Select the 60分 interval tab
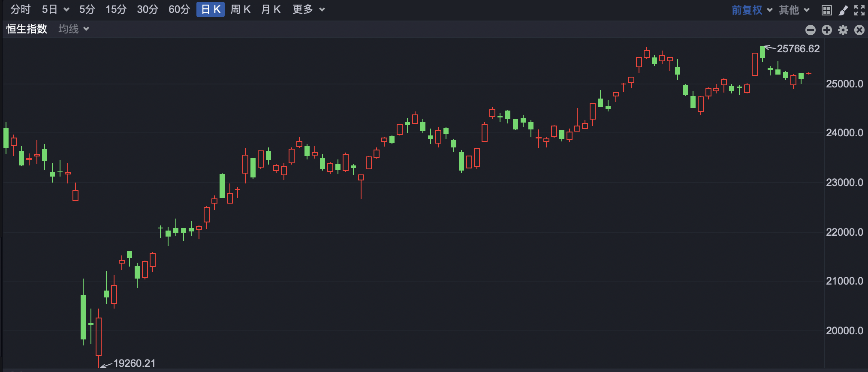Screen dimensions: 868x372 179,9
